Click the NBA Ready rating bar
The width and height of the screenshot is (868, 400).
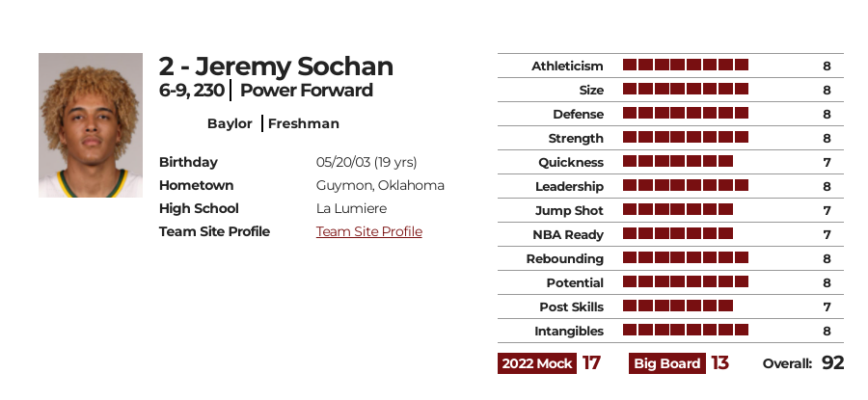(x=677, y=234)
